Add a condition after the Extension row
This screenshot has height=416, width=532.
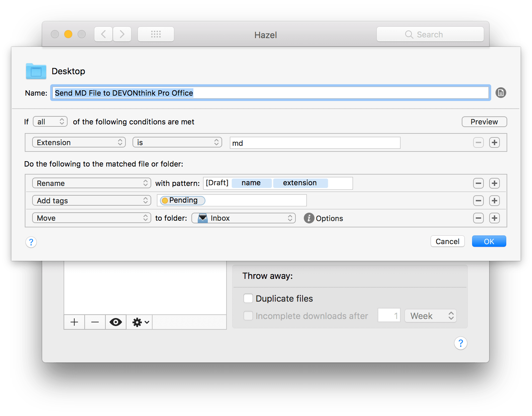[494, 142]
